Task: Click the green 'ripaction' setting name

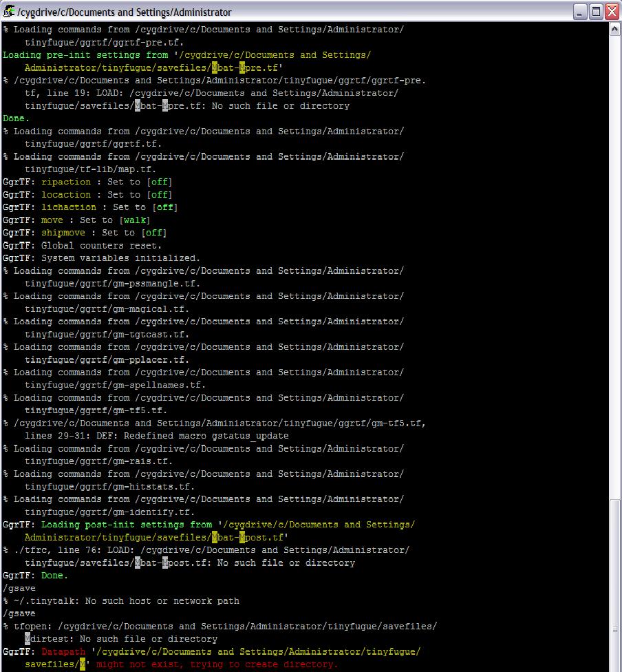Action: point(66,182)
